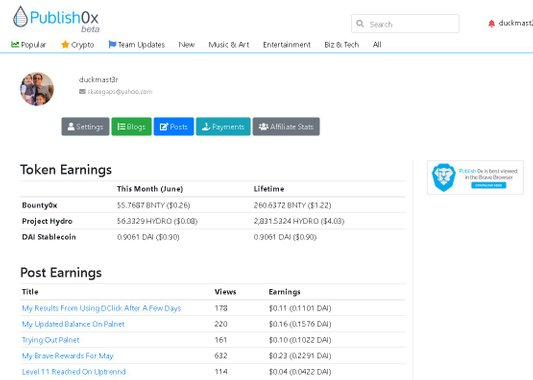Open the Popular category with chart icon
Image resolution: width=533 pixels, height=380 pixels.
[x=29, y=45]
